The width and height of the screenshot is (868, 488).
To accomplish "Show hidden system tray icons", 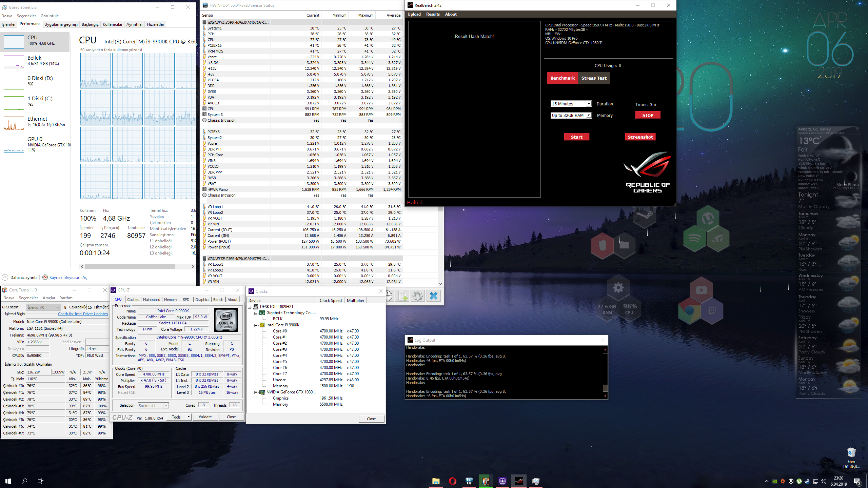I will (x=766, y=481).
